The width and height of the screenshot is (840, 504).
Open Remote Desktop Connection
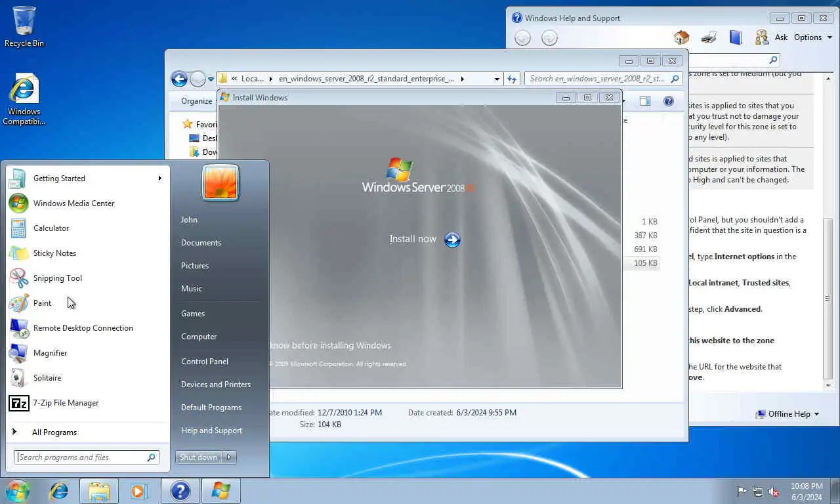pos(87,328)
